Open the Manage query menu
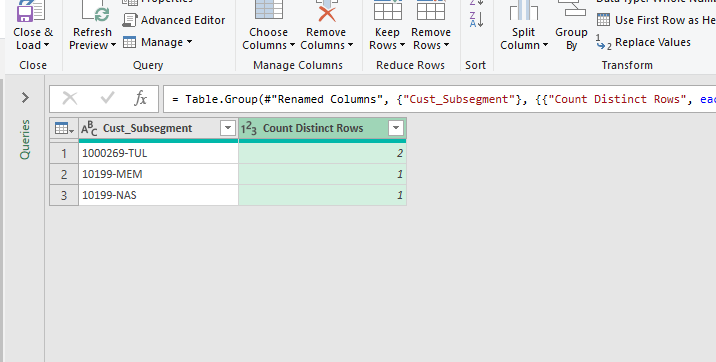The image size is (716, 362). (x=158, y=42)
